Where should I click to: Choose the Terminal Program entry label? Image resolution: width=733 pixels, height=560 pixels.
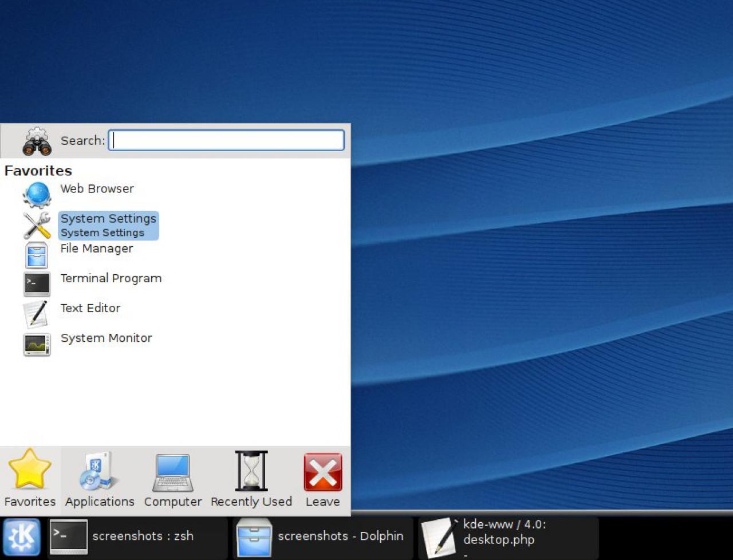111,278
